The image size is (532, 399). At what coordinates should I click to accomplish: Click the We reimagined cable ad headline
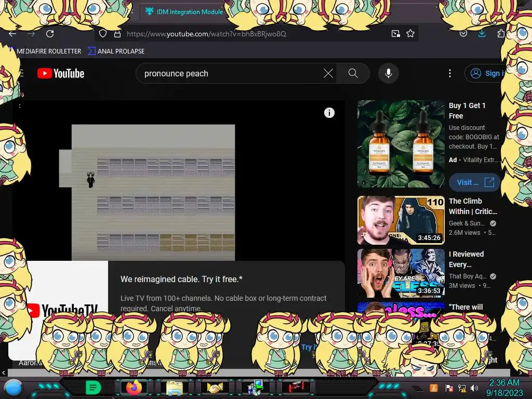click(181, 279)
